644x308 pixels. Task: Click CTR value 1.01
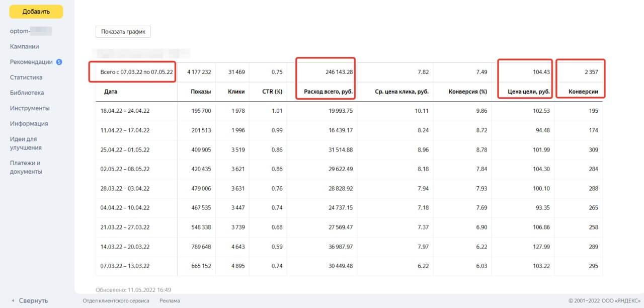coord(277,111)
